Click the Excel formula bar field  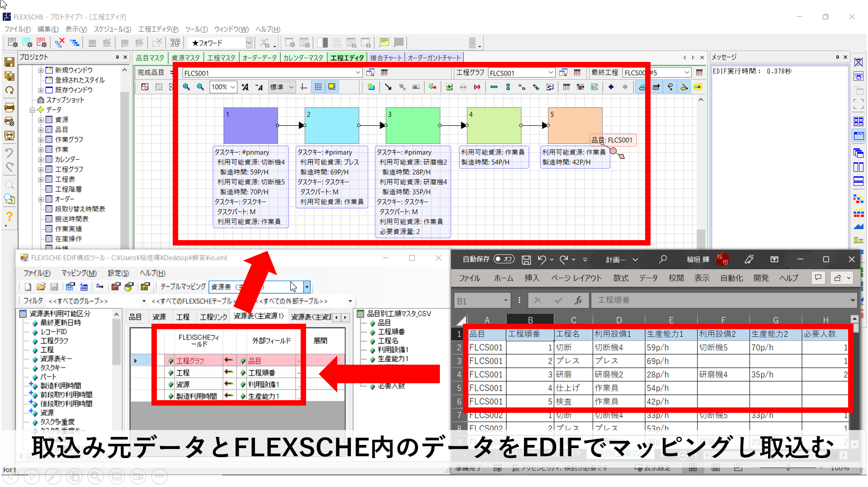tap(723, 300)
